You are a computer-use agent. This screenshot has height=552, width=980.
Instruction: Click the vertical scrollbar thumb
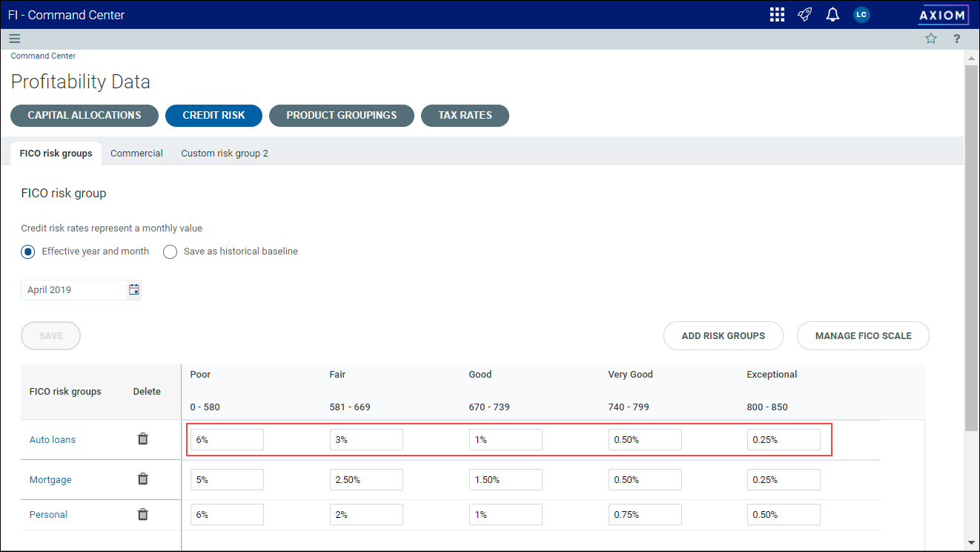[972, 247]
